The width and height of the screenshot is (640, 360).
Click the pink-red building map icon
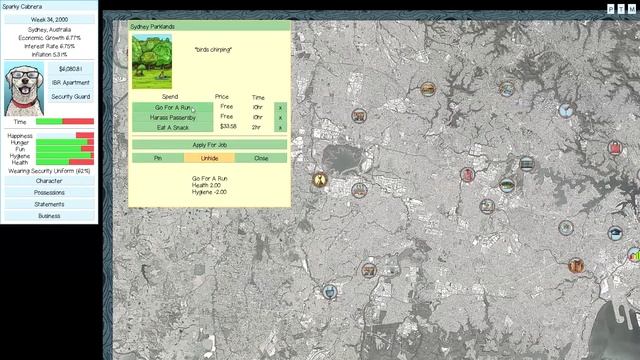click(467, 175)
